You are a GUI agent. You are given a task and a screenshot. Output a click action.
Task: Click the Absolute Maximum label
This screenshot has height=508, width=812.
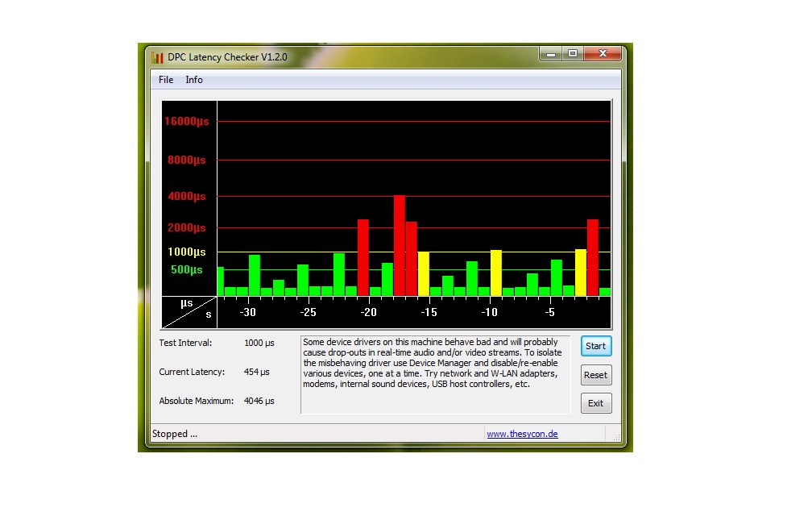[x=196, y=402]
